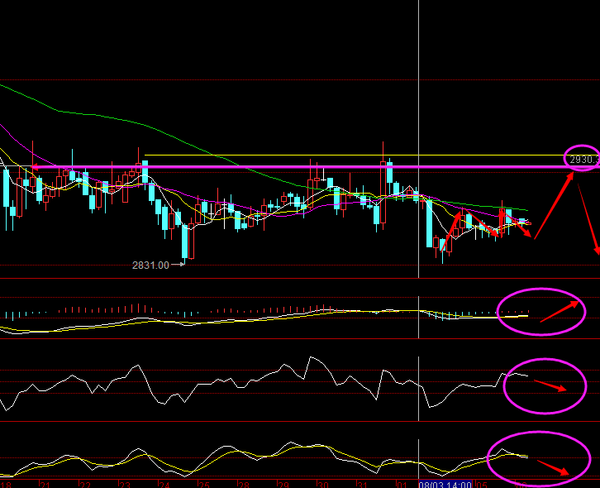
Task: Click the 2930.3 price tag on right edge
Action: pyautogui.click(x=584, y=160)
